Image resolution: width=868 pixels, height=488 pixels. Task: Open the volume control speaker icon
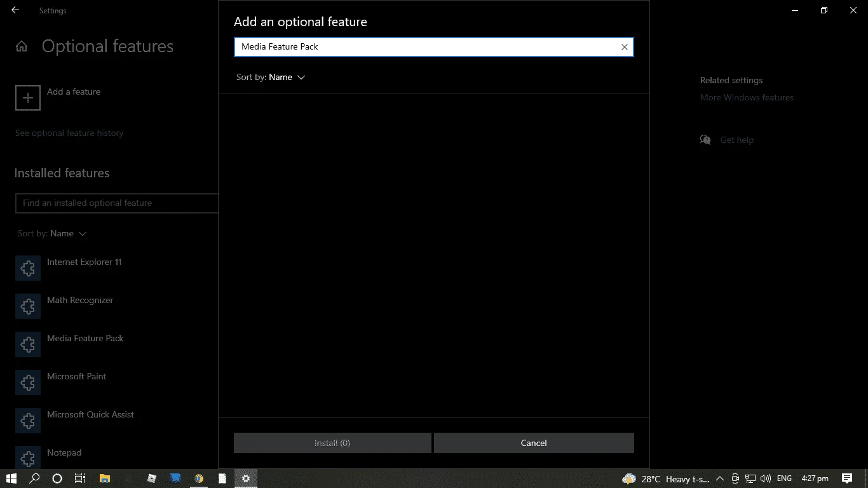tap(765, 478)
